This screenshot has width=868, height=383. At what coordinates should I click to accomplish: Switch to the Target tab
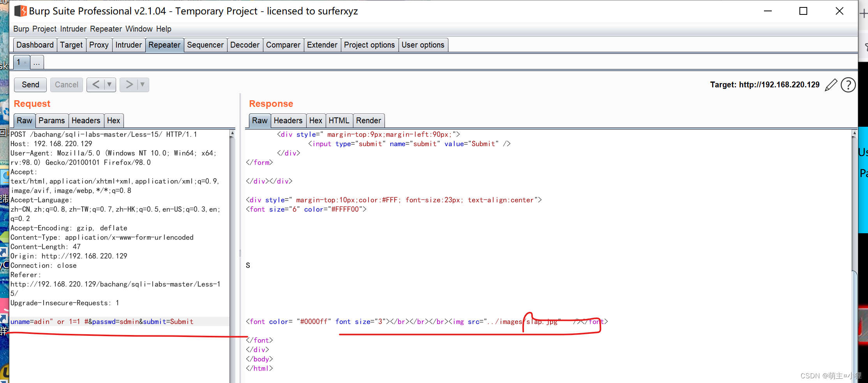click(x=71, y=45)
